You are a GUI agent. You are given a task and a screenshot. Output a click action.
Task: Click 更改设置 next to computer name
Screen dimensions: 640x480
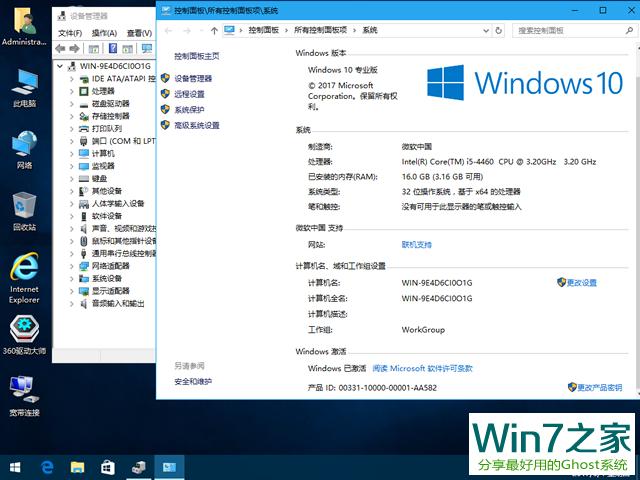[581, 282]
